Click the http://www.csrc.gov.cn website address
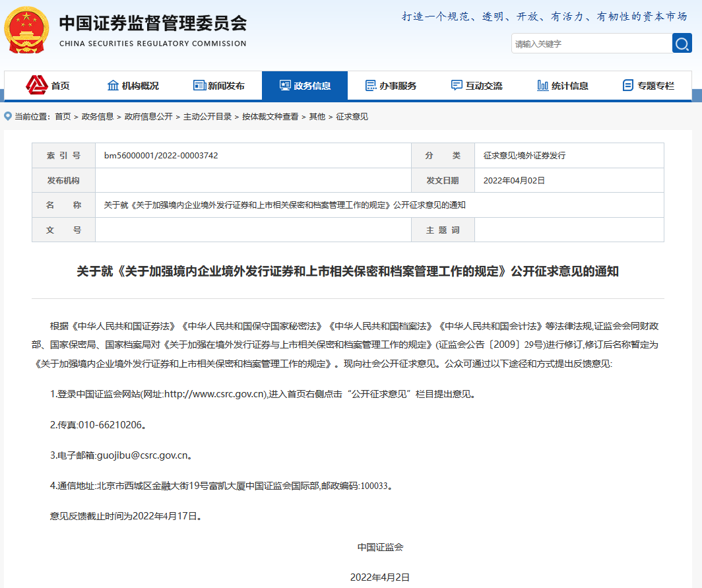The height and width of the screenshot is (588, 702). click(215, 394)
